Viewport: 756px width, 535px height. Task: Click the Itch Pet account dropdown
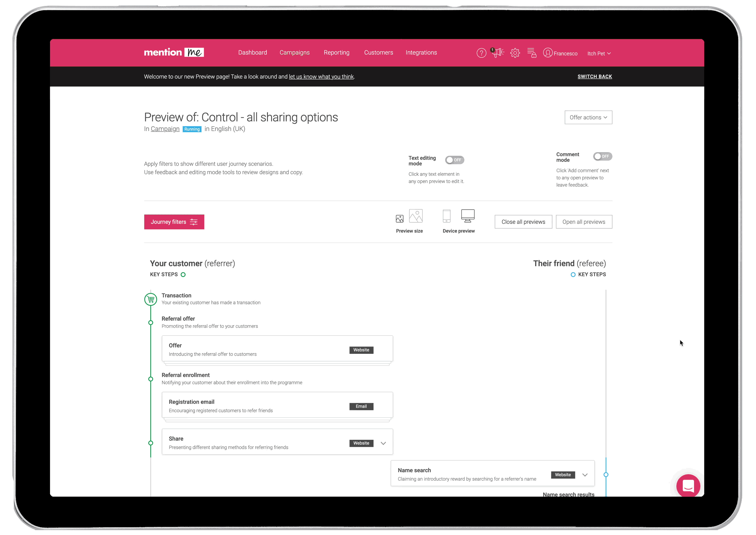pos(600,53)
